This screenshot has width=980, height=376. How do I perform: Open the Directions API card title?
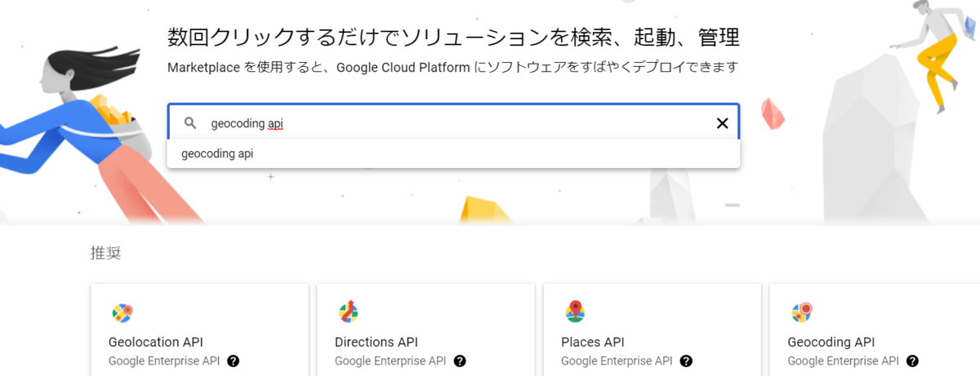[376, 342]
